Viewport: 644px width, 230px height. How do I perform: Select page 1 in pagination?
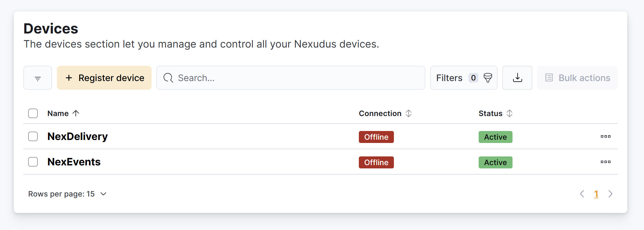(x=596, y=194)
